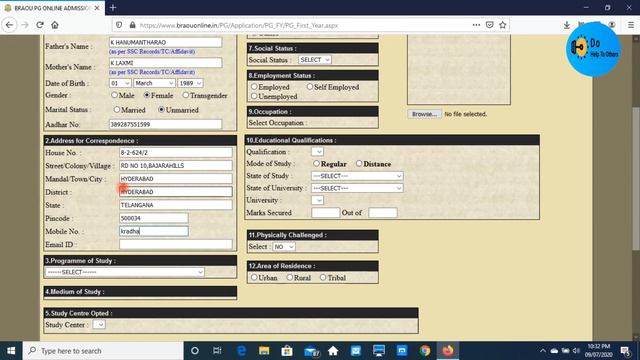Open Cortana circle on the taskbar
The image size is (640, 360).
(x=195, y=351)
